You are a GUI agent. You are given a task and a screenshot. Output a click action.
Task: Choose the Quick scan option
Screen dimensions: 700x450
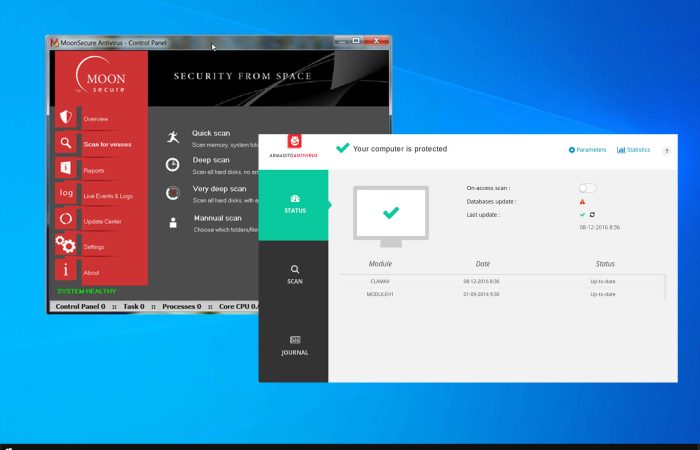pos(211,133)
